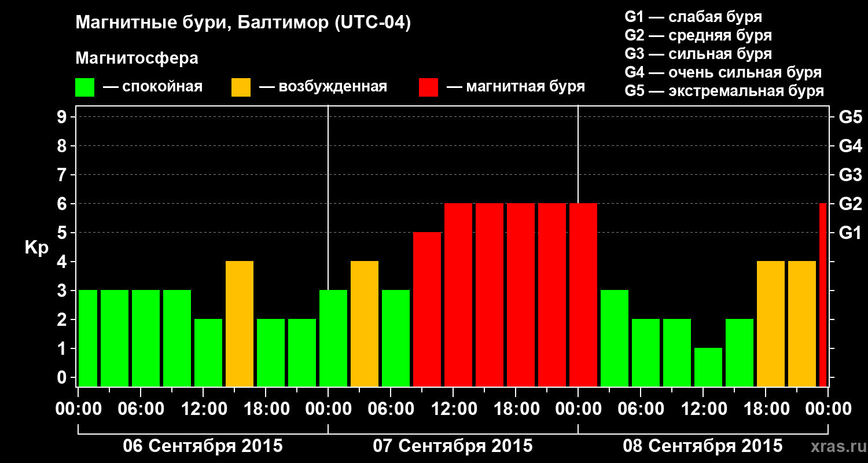Click the 'G1' label on right axis
The height and width of the screenshot is (463, 868).
[850, 233]
